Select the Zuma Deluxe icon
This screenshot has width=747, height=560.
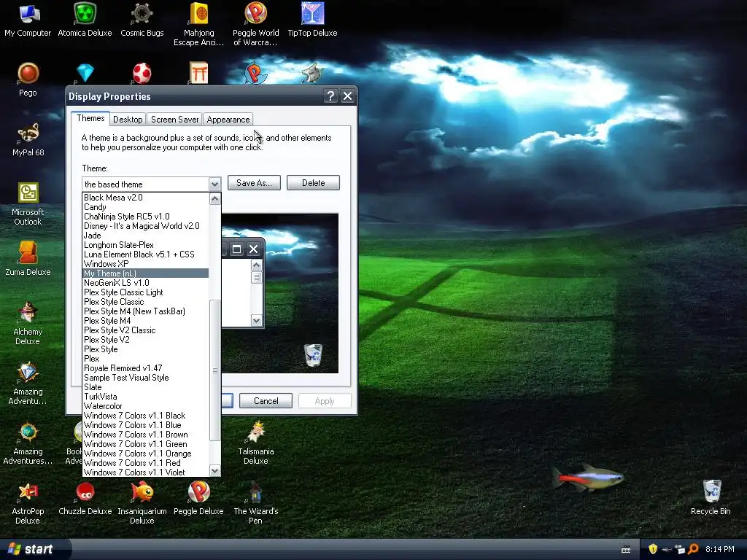[x=28, y=259]
